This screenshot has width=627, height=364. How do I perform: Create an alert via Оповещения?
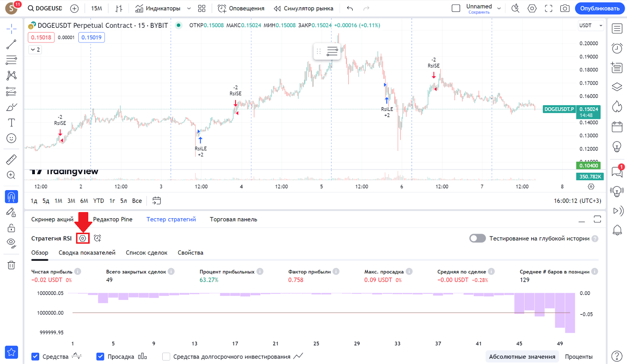click(x=241, y=8)
